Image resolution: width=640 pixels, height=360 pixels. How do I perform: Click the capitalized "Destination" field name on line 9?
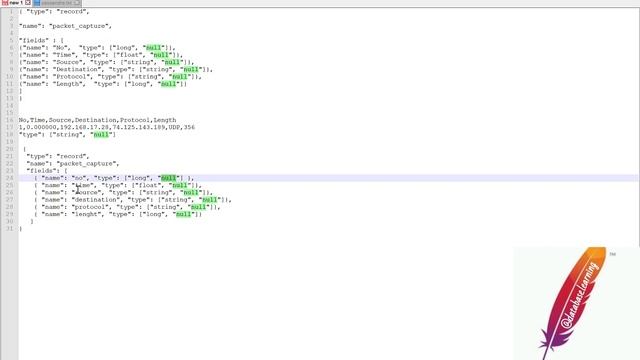78,69
